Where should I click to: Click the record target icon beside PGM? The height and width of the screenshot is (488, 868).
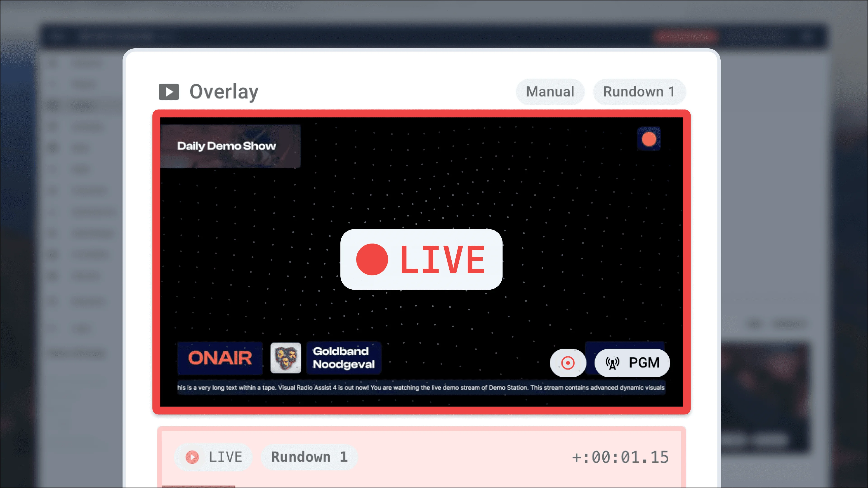(x=568, y=363)
